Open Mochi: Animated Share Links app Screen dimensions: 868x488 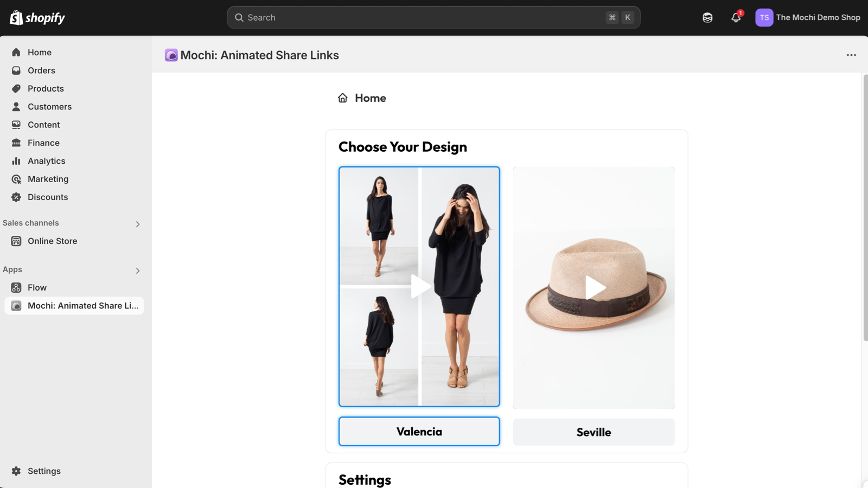pos(74,306)
